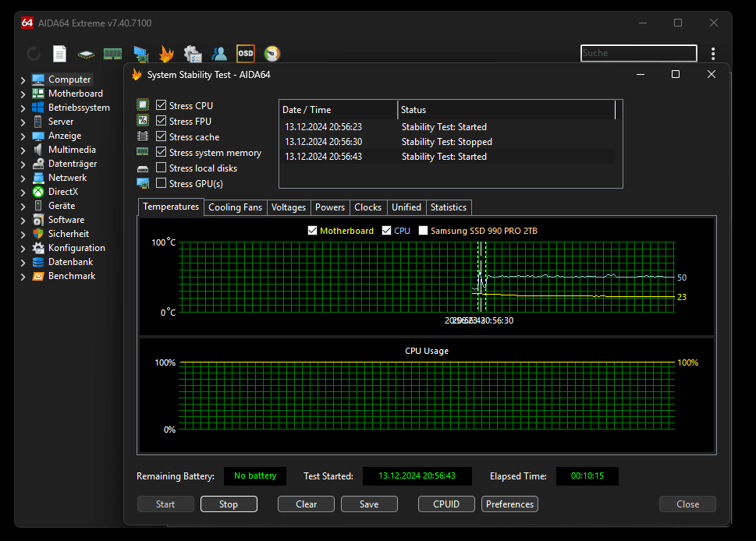
Task: Expand the Multimedia tree node
Action: point(23,150)
